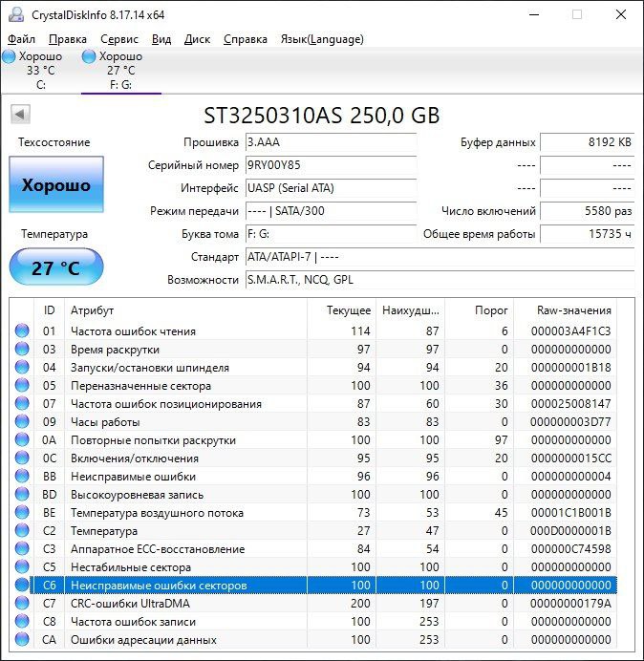The image size is (644, 661).
Task: Click the Общее время работы value 15735 ч
Action: pyautogui.click(x=587, y=233)
